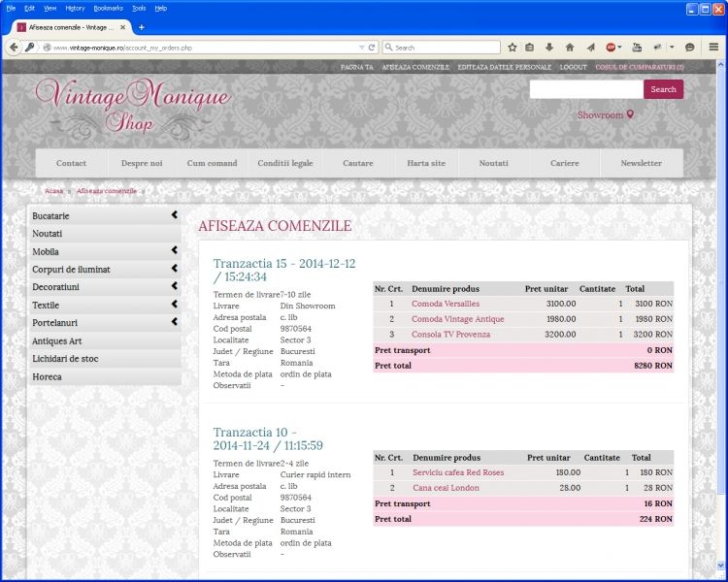Open a new tab with the plus button
The image size is (728, 582).
click(141, 27)
